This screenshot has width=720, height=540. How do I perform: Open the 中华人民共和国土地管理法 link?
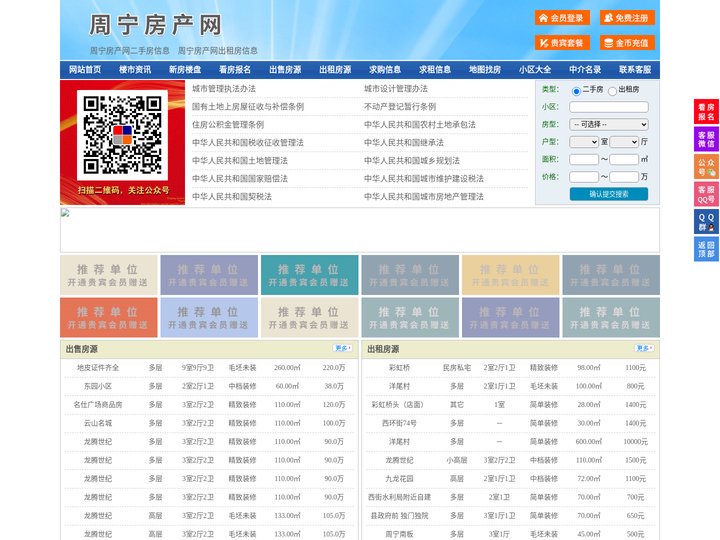click(x=240, y=160)
